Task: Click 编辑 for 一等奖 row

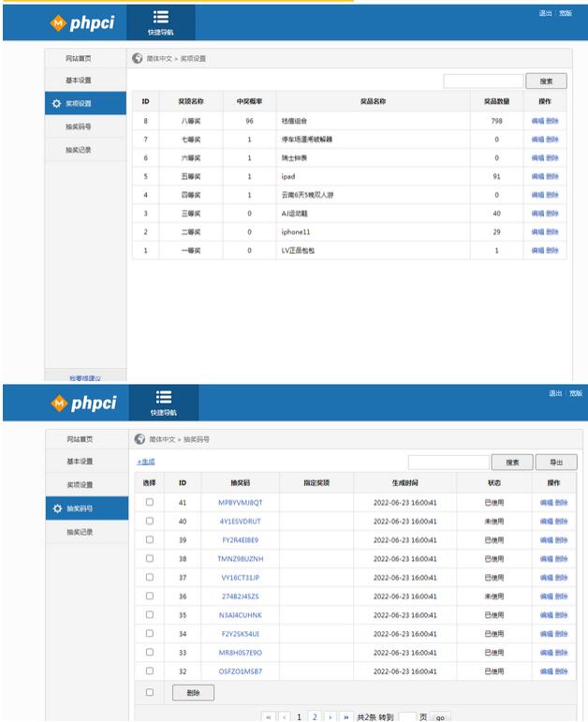Action: tap(537, 250)
